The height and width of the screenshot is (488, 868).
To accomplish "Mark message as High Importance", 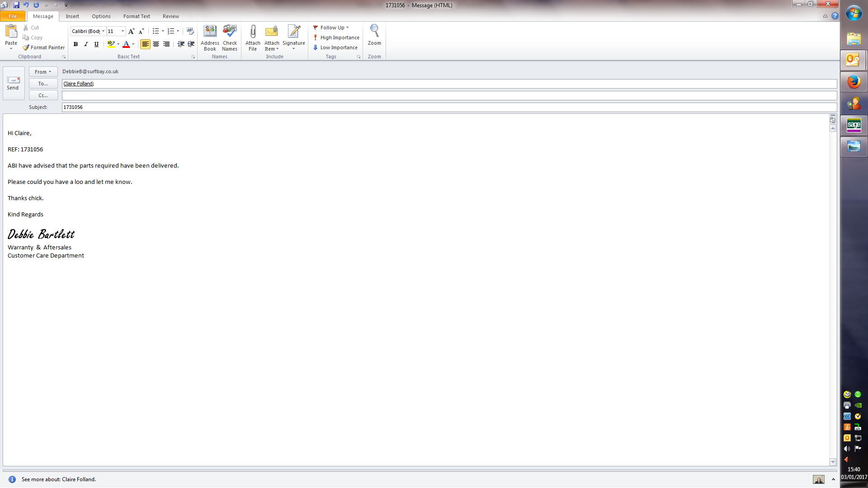I will 336,38.
